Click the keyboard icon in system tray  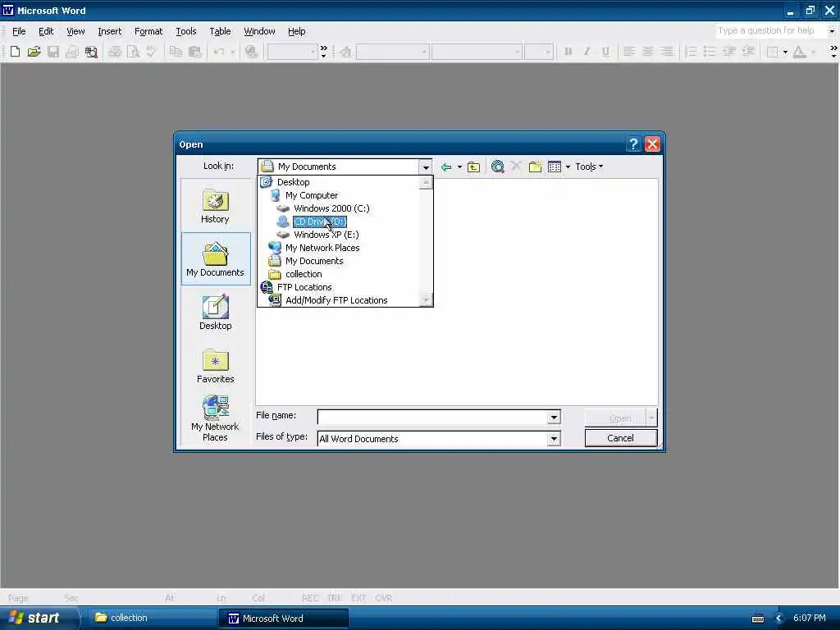pos(757,619)
